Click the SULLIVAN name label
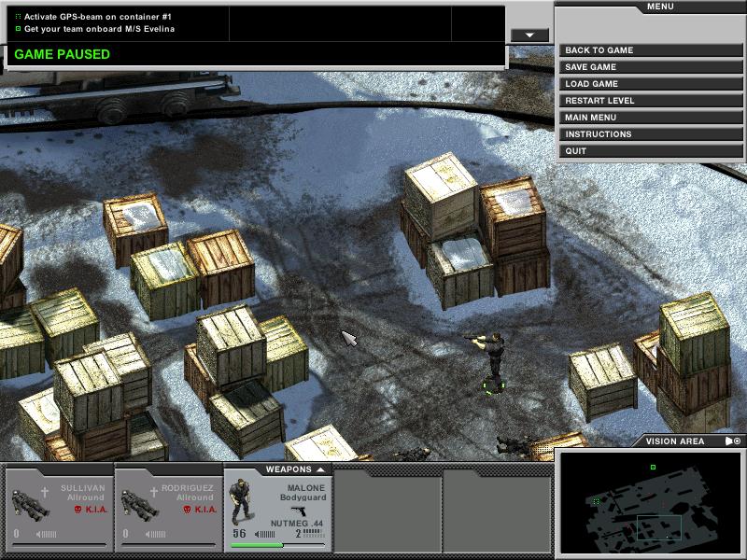This screenshot has height=560, width=747. [82, 488]
